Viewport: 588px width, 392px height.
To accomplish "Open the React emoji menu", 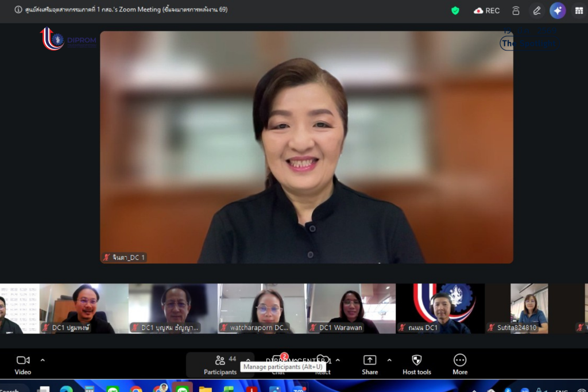I will (x=323, y=363).
